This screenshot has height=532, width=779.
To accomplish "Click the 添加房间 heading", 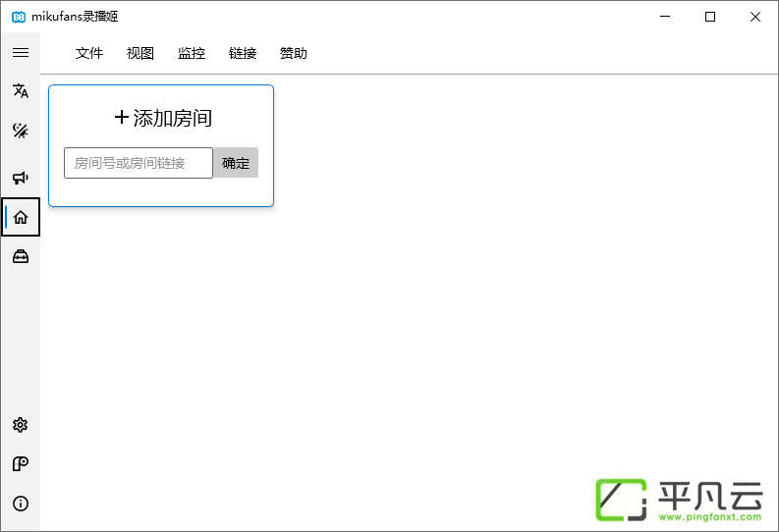I will 163,118.
